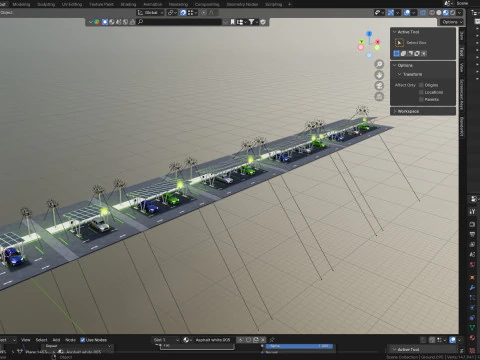Open the Options dropdown in viewport header

coord(452,22)
